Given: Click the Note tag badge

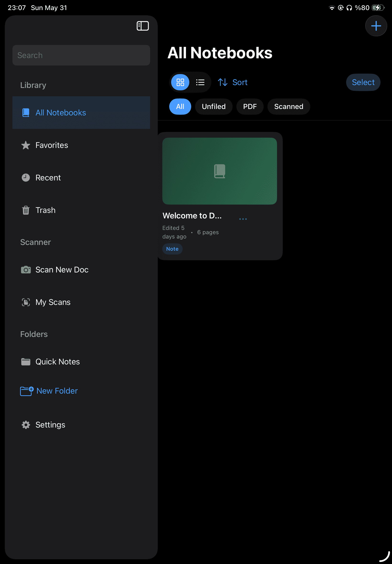Looking at the screenshot, I should click(x=172, y=249).
